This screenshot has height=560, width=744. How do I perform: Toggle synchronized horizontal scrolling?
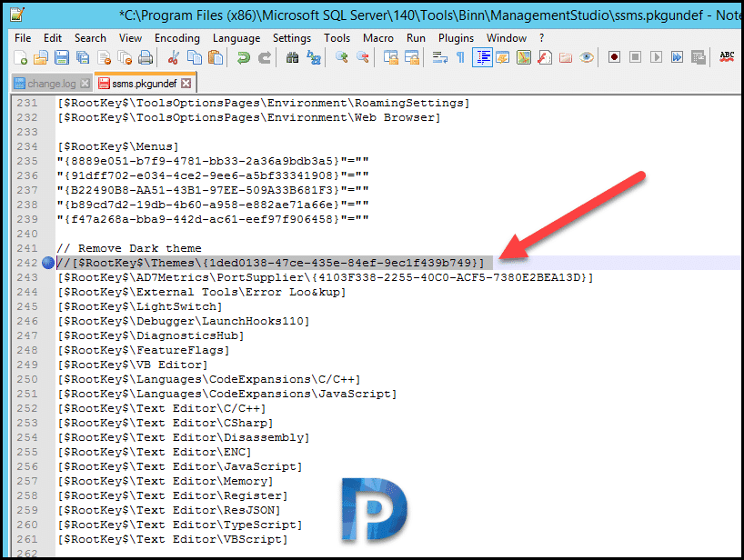click(412, 57)
